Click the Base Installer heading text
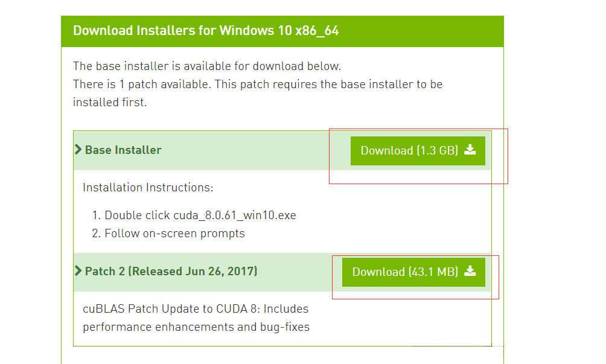Screen dimensions: 606x364 tap(123, 150)
